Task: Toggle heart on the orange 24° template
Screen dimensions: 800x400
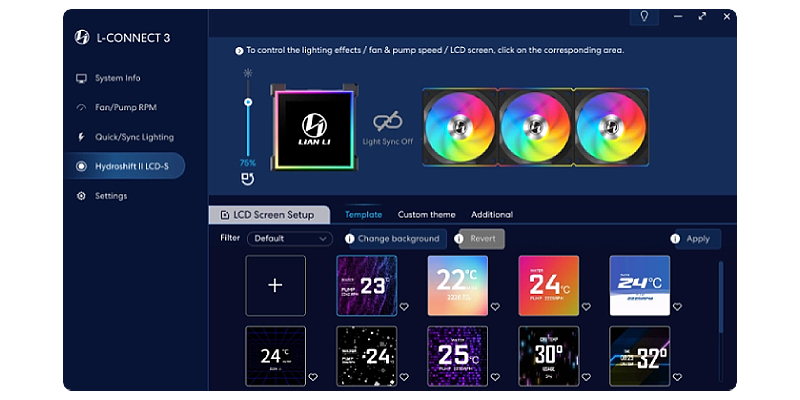Action: tap(585, 307)
